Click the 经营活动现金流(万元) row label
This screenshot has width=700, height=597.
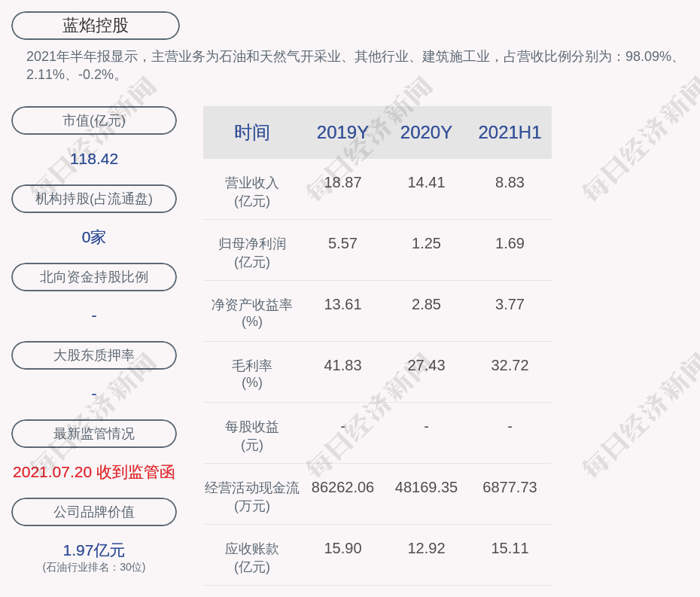pos(252,496)
